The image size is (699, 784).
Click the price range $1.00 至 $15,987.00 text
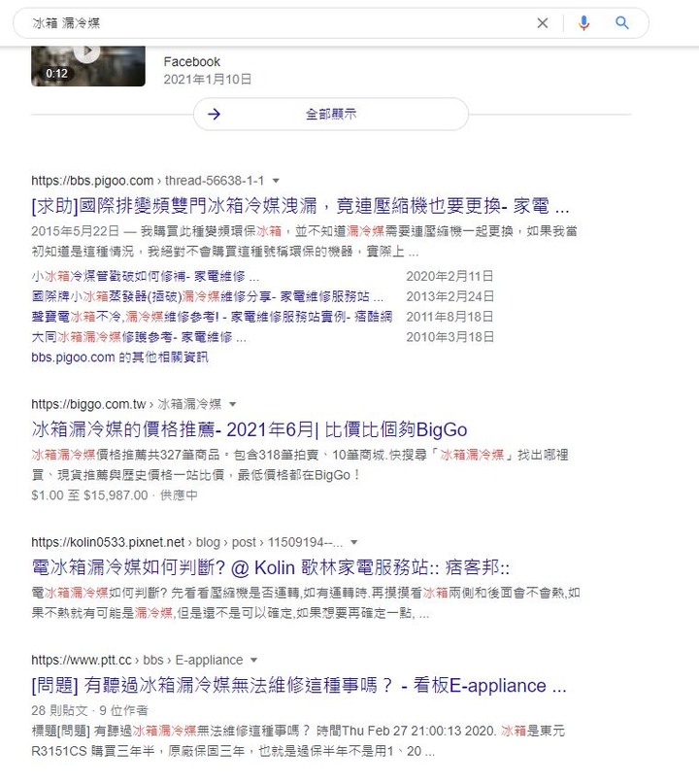point(89,495)
